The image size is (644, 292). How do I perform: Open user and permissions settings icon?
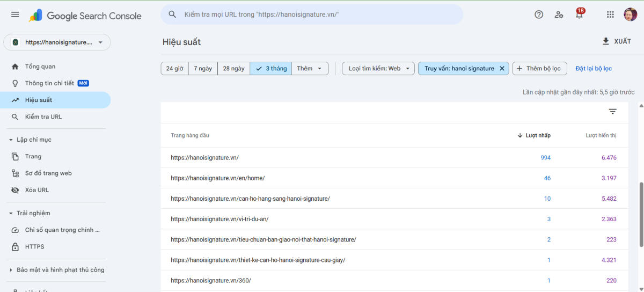[x=559, y=14]
